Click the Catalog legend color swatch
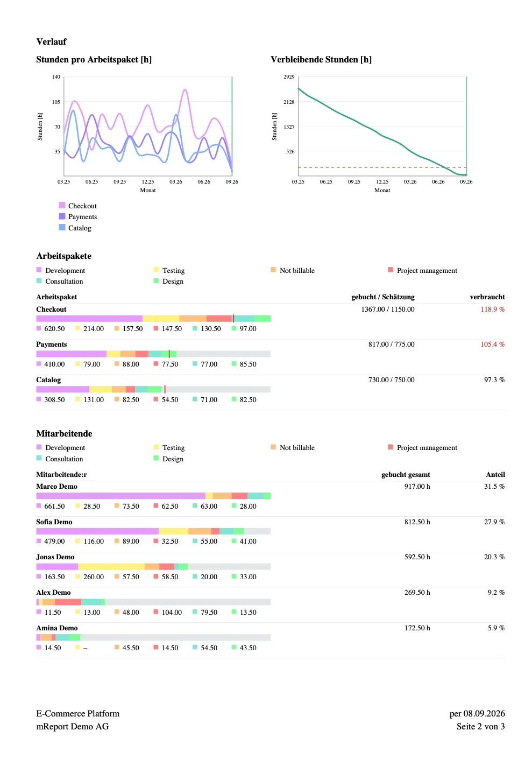The width and height of the screenshot is (532, 766). [x=62, y=227]
